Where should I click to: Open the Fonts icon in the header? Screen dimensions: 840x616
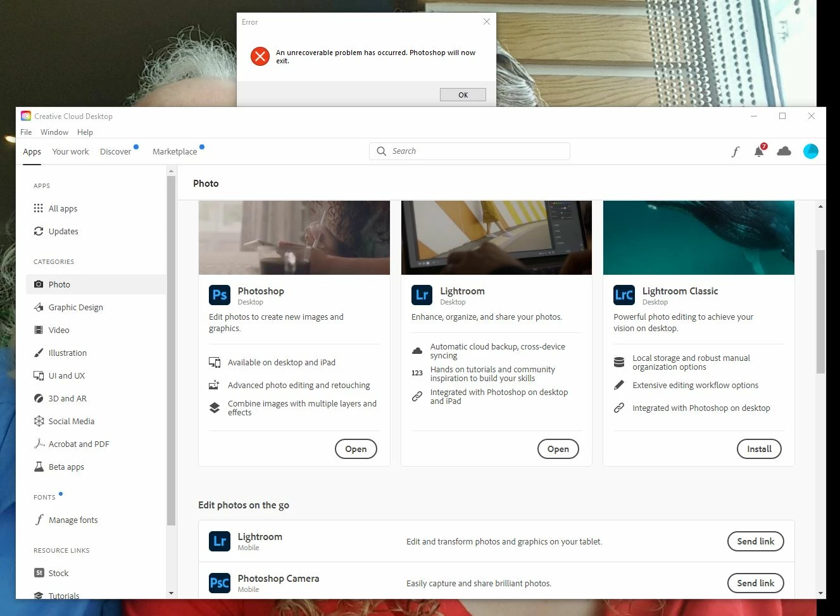tap(735, 152)
